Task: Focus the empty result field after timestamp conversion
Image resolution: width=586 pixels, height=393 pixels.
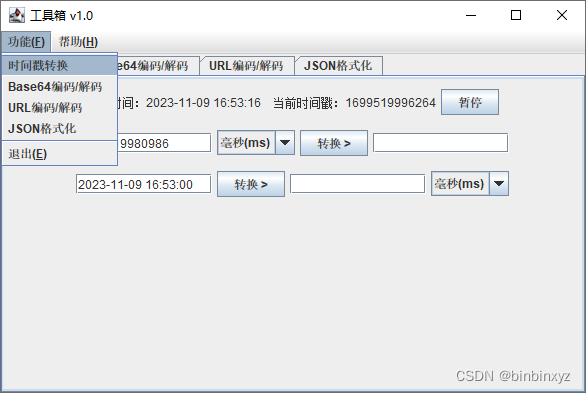Action: tap(440, 143)
